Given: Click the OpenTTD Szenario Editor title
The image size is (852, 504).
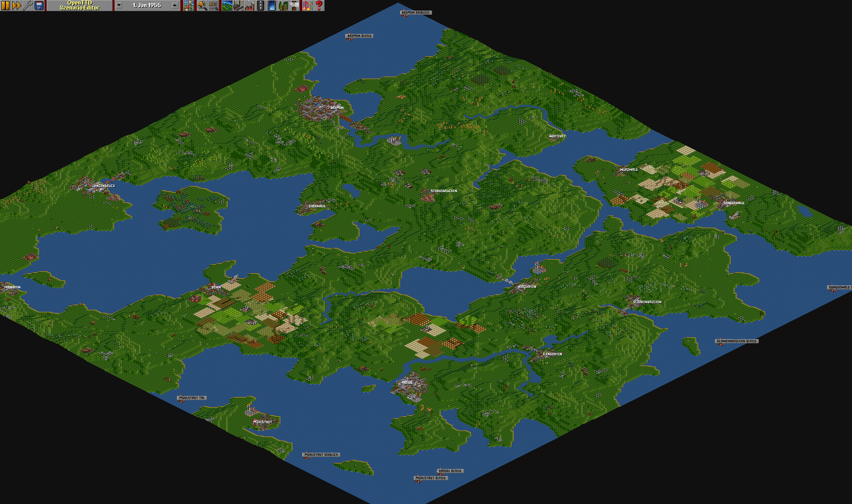Looking at the screenshot, I should [80, 6].
